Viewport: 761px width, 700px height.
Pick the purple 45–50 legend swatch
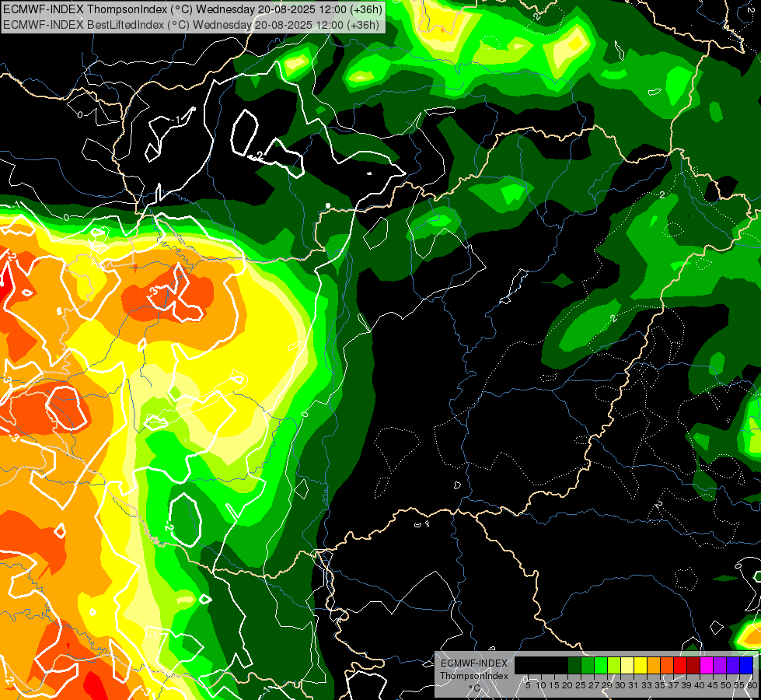721,665
